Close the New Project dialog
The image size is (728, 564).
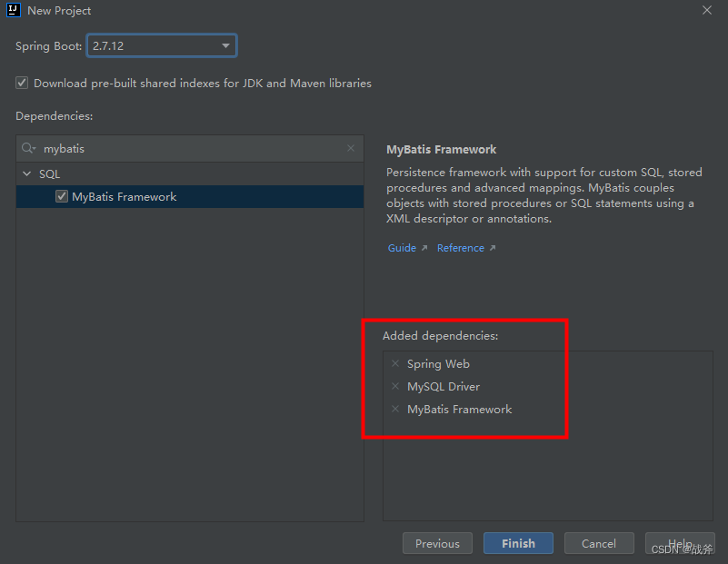coord(707,10)
